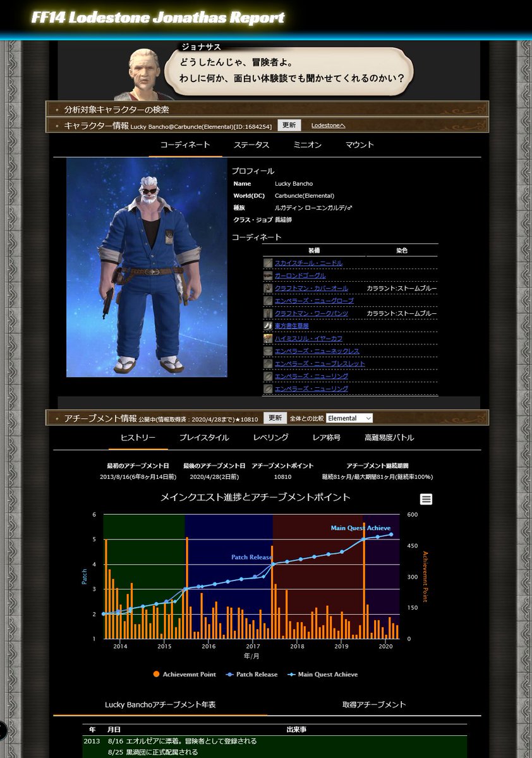Click 更新 button beside character info
Viewport: 532px width, 758px height.
tap(289, 125)
